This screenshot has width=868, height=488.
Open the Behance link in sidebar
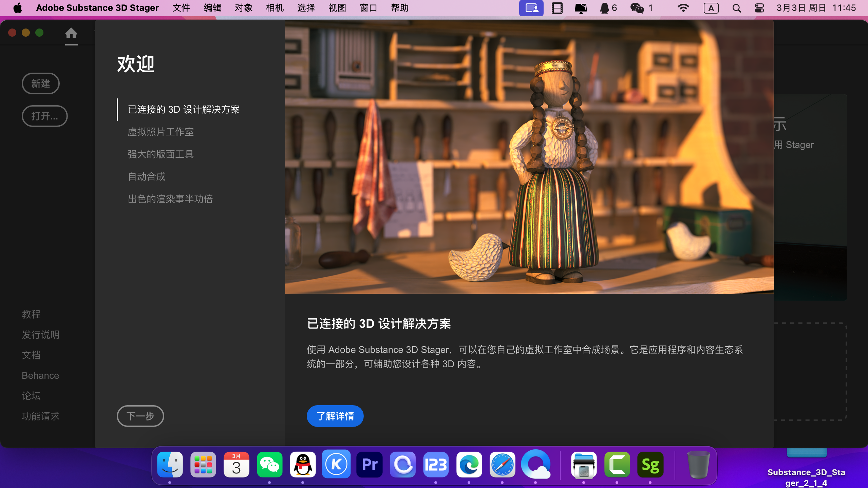tap(40, 375)
